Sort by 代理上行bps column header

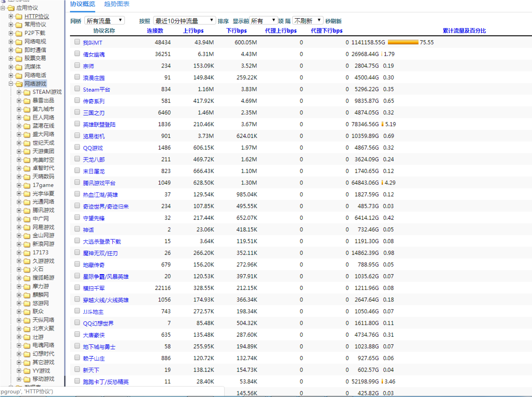pos(281,31)
